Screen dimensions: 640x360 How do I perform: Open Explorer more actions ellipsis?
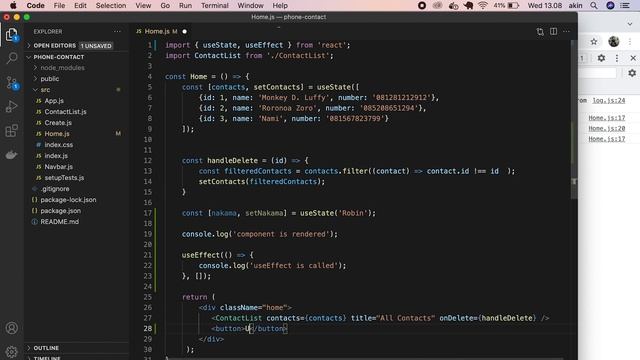(x=118, y=31)
